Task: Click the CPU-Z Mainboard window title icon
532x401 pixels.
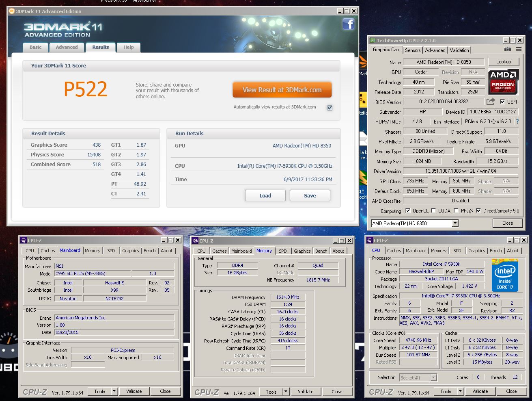Action: point(24,241)
